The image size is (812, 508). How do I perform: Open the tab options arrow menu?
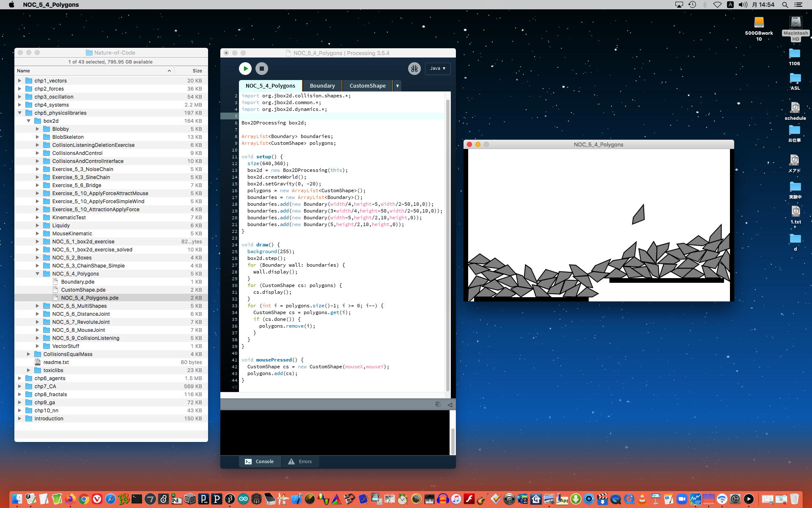397,86
